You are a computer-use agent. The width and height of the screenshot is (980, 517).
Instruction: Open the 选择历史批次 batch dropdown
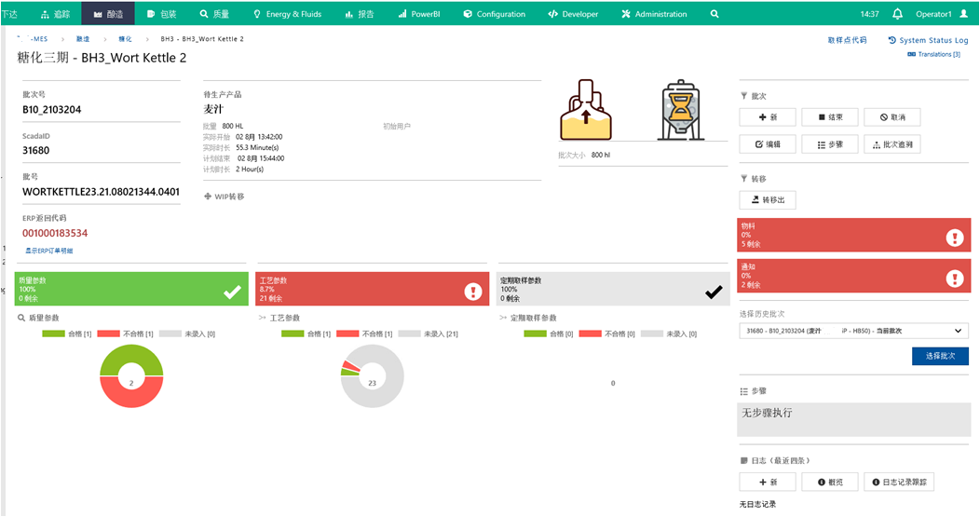point(852,331)
